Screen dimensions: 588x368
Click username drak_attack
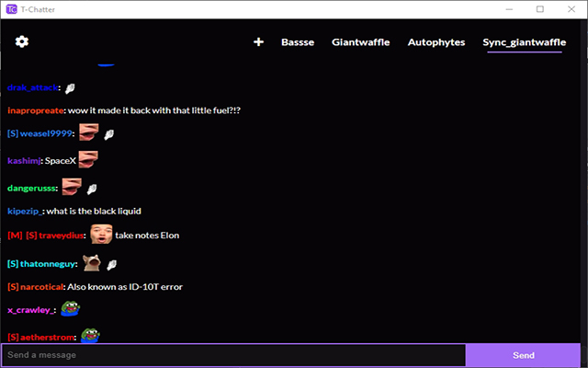tap(33, 87)
